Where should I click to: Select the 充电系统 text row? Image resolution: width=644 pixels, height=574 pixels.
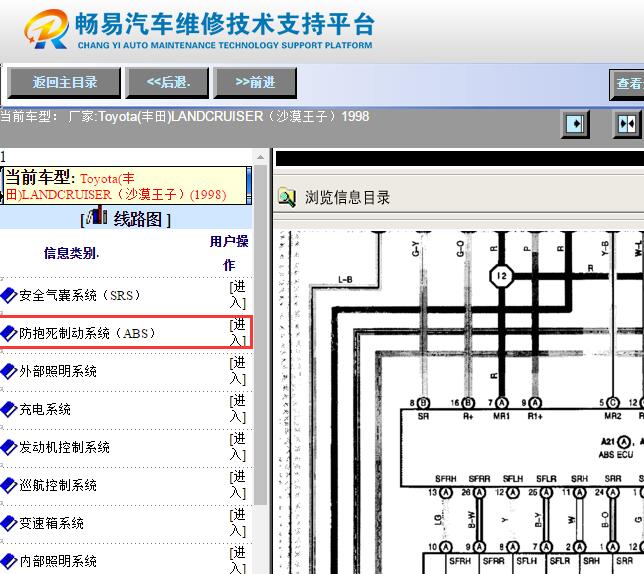45,409
